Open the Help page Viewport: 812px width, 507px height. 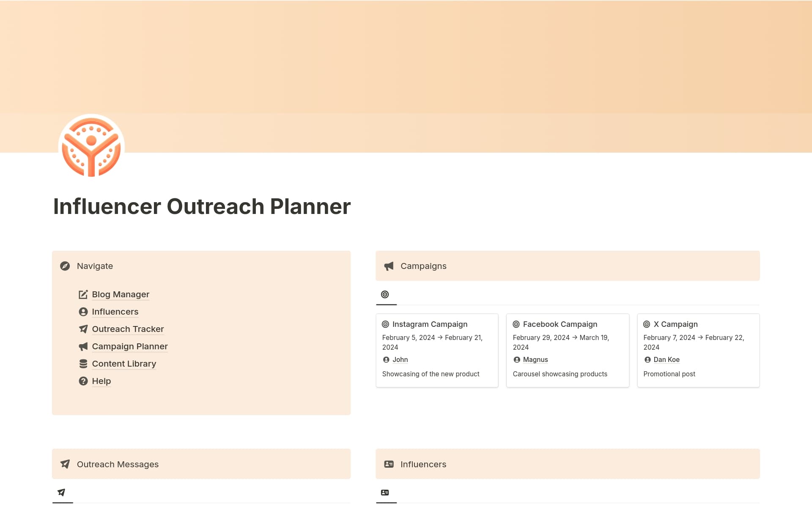101,381
